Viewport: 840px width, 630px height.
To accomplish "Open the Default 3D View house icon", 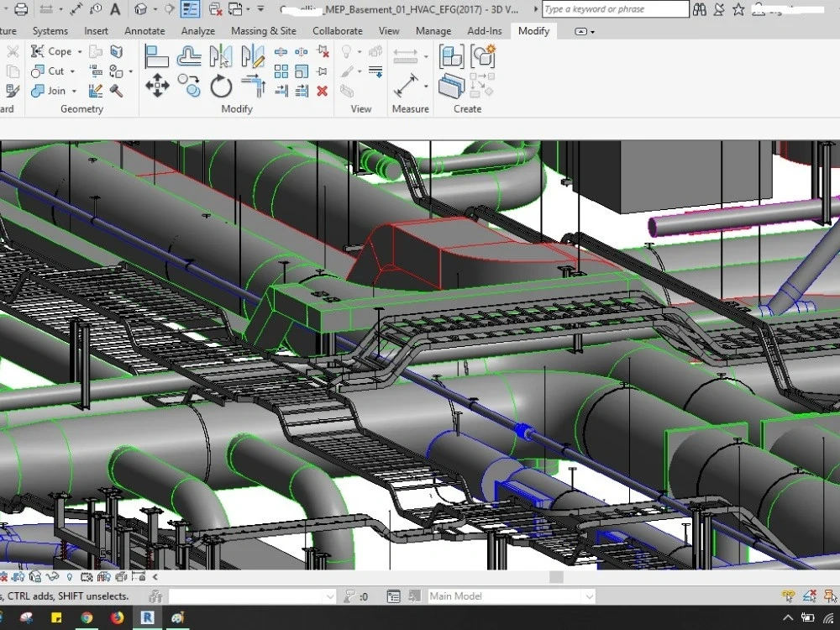I will 141,9.
